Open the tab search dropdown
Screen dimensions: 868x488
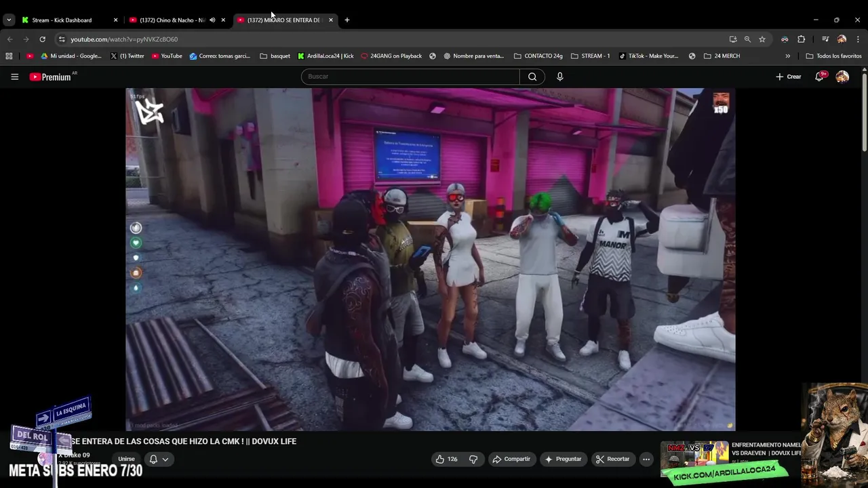(x=8, y=20)
